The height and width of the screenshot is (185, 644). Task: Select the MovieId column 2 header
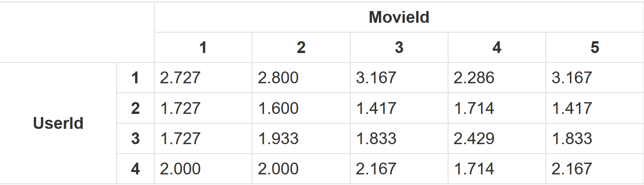click(301, 48)
